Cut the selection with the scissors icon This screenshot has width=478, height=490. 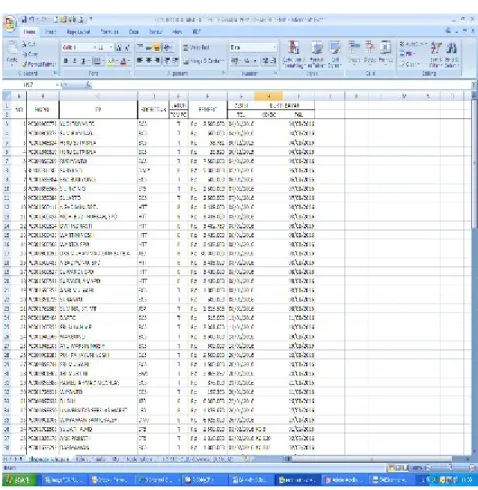click(29, 44)
